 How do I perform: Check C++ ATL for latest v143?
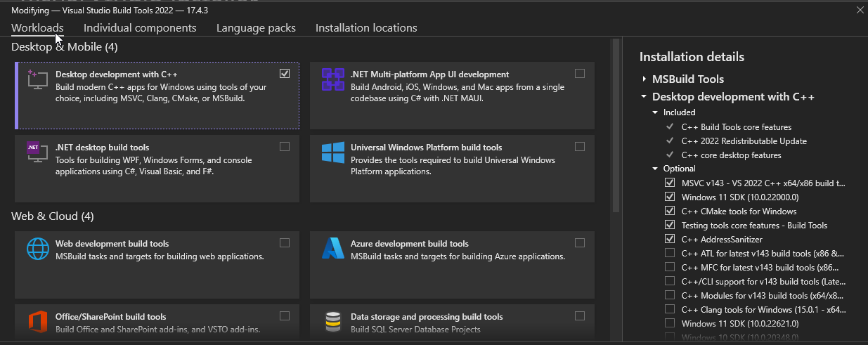pyautogui.click(x=670, y=253)
